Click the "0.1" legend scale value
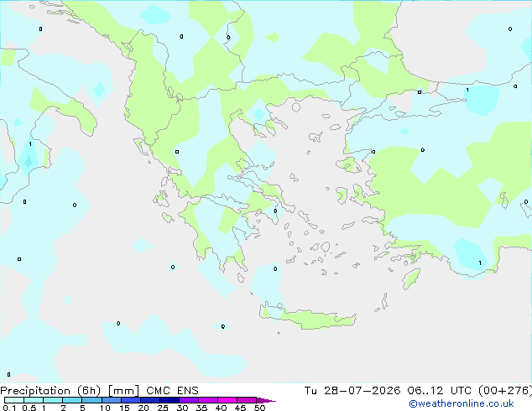 click(x=9, y=408)
